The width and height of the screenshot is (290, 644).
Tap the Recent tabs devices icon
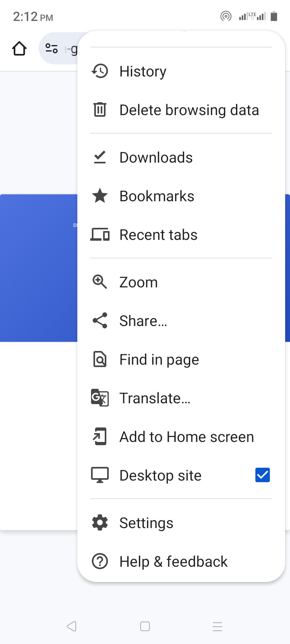click(x=99, y=234)
